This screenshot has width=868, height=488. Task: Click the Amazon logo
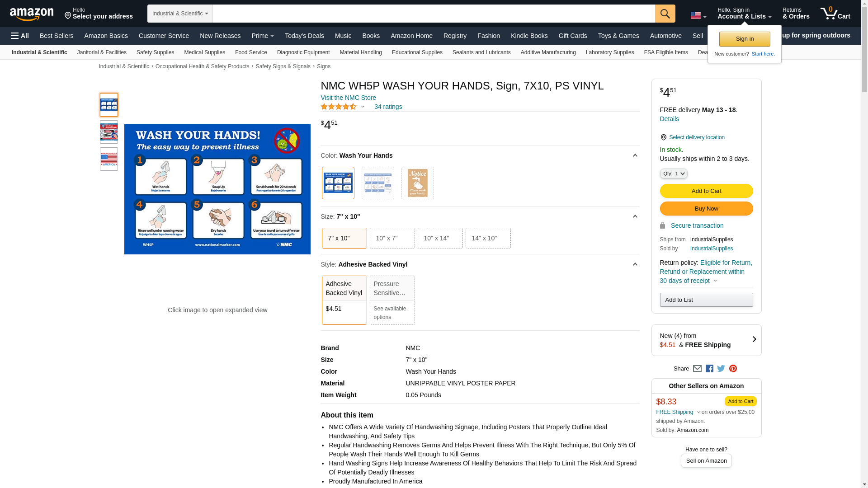pos(32,14)
